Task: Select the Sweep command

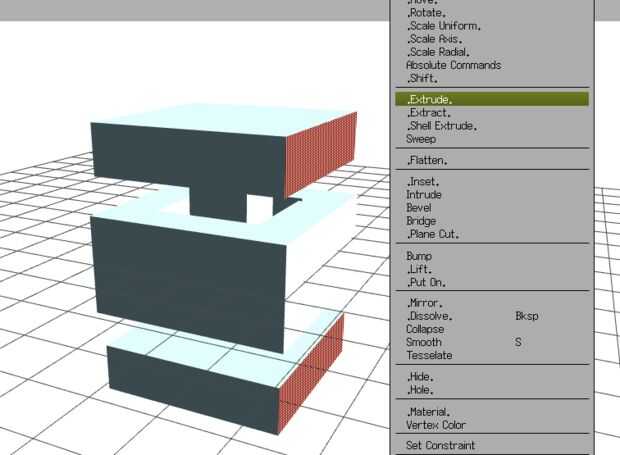Action: [492, 139]
